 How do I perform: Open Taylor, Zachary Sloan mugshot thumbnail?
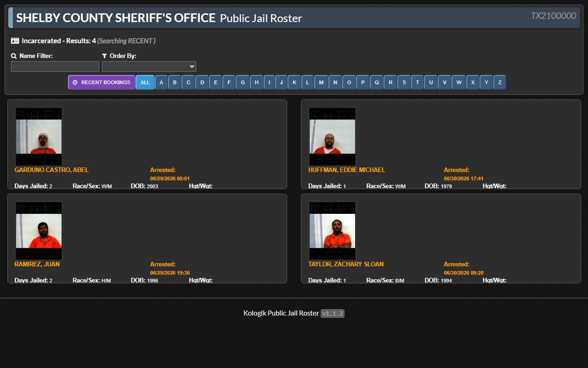coord(332,231)
